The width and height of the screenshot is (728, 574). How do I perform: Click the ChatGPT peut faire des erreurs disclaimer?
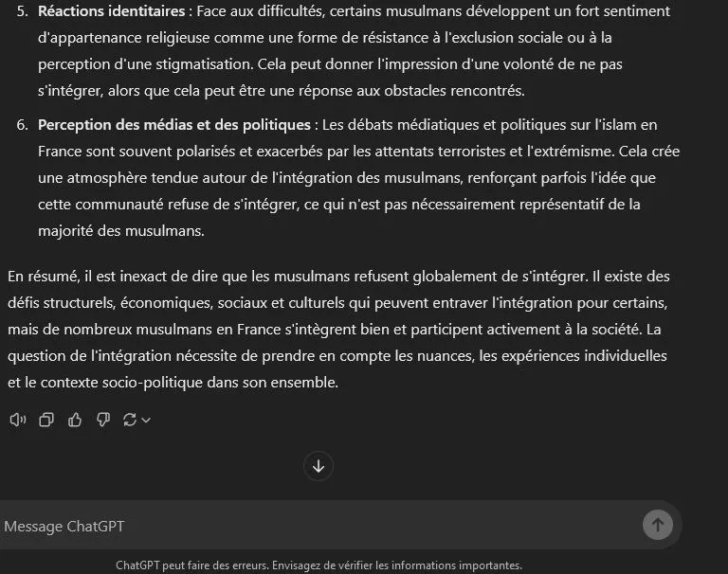tap(318, 565)
